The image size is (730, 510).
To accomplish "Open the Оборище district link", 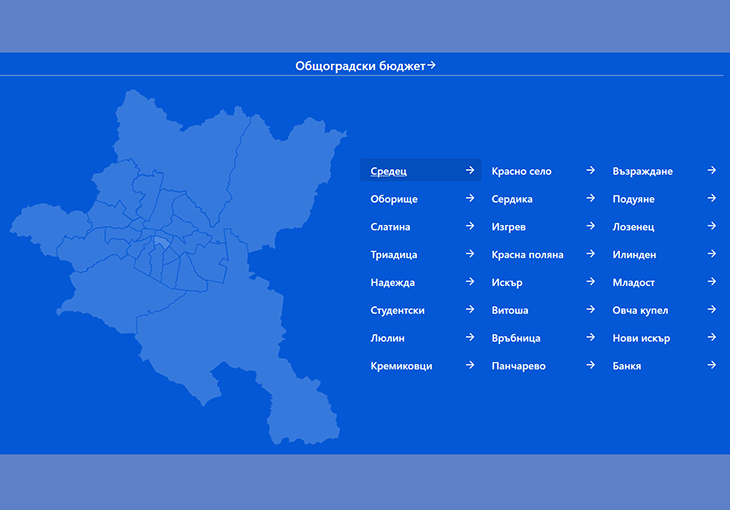I will point(394,199).
